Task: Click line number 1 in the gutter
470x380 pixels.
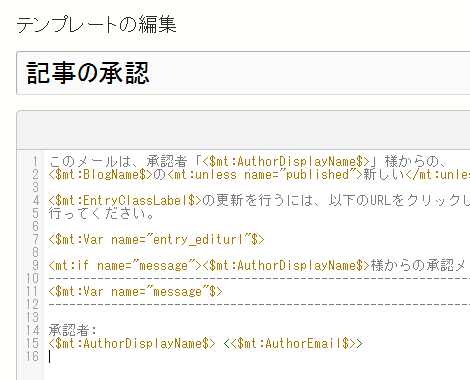Action: click(35, 162)
